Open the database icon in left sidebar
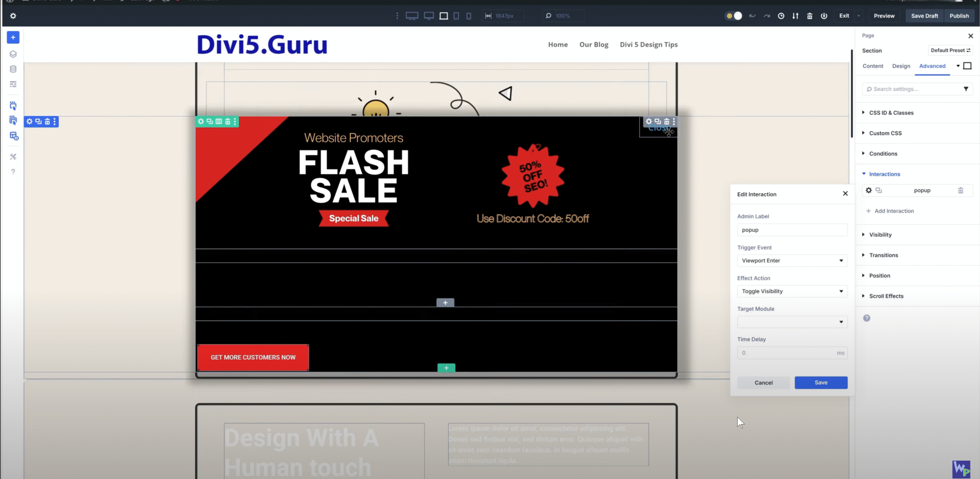 coord(13,69)
